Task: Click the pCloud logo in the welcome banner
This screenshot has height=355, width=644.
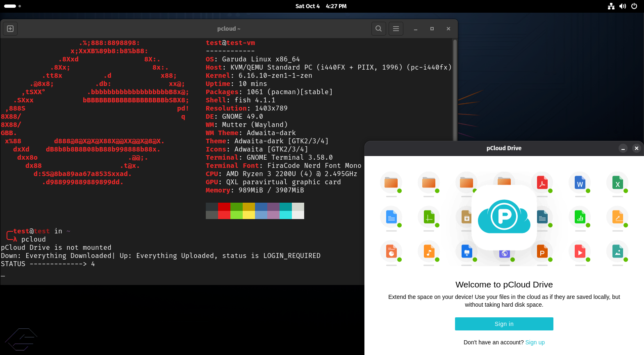Action: pyautogui.click(x=504, y=217)
